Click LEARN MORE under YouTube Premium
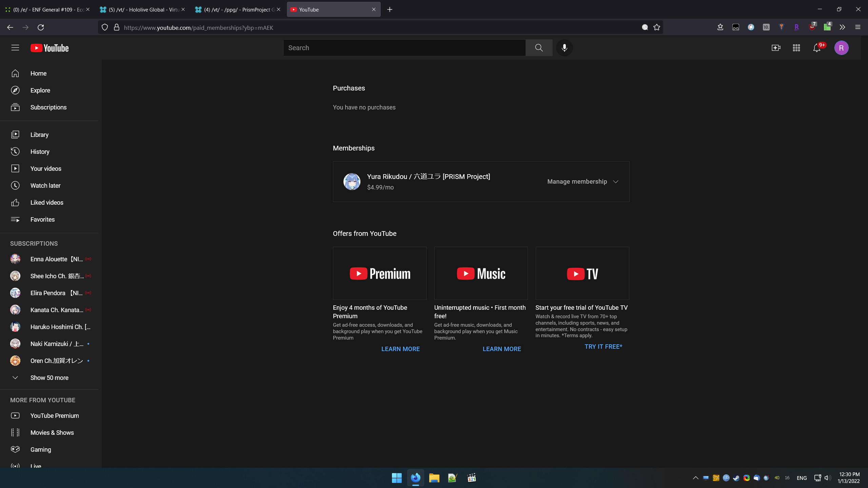Viewport: 868px width, 488px height. 400,349
